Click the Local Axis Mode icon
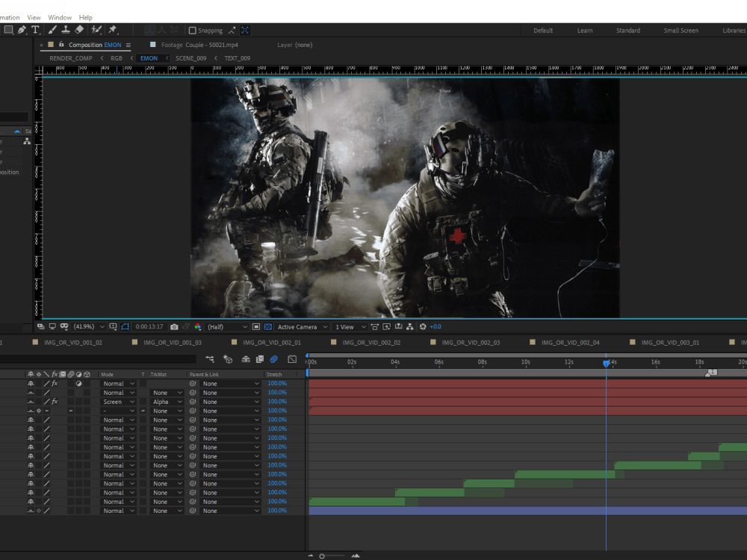This screenshot has height=560, width=747. click(149, 30)
